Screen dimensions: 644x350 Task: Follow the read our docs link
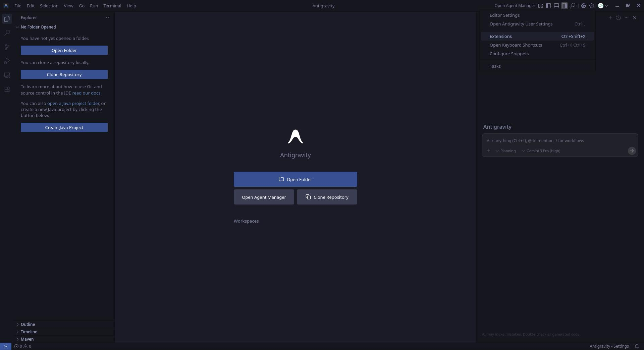(87, 93)
